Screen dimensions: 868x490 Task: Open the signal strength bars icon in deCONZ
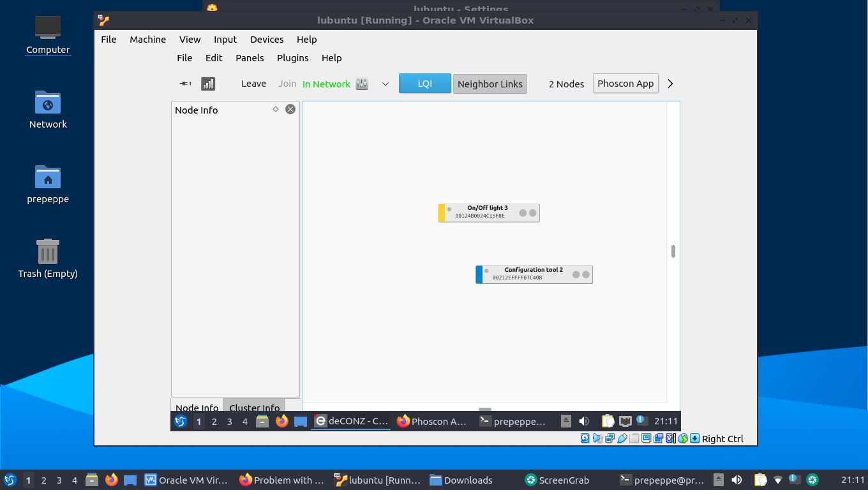click(x=208, y=84)
